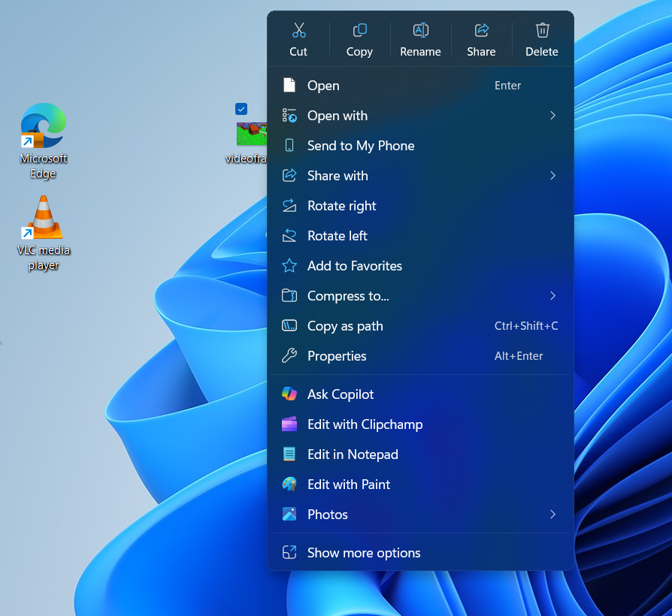Open the Photos submenu chevron
The height and width of the screenshot is (616, 672).
(x=552, y=515)
